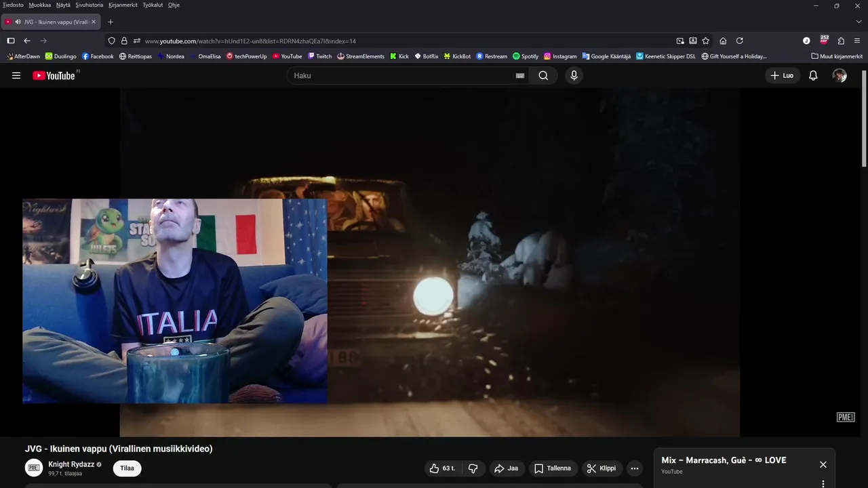
Task: Open Twitch bookmark
Action: [320, 56]
